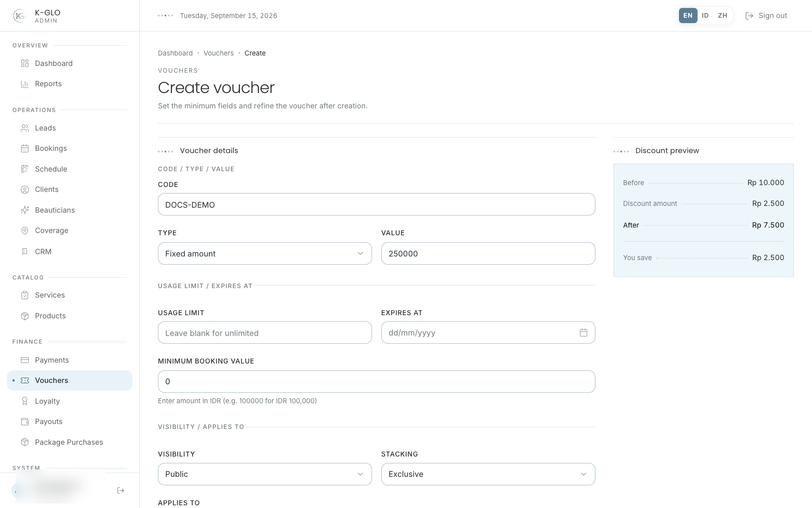Screen dimensions: 812x508
Task: Click the K-GLO logo
Action: pos(20,16)
